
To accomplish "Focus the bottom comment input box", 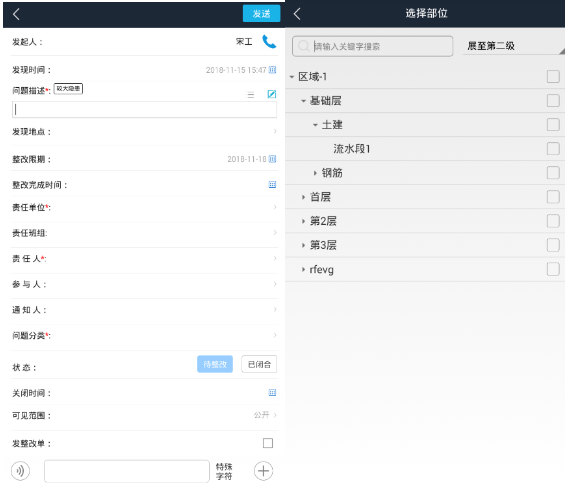I will [x=127, y=471].
